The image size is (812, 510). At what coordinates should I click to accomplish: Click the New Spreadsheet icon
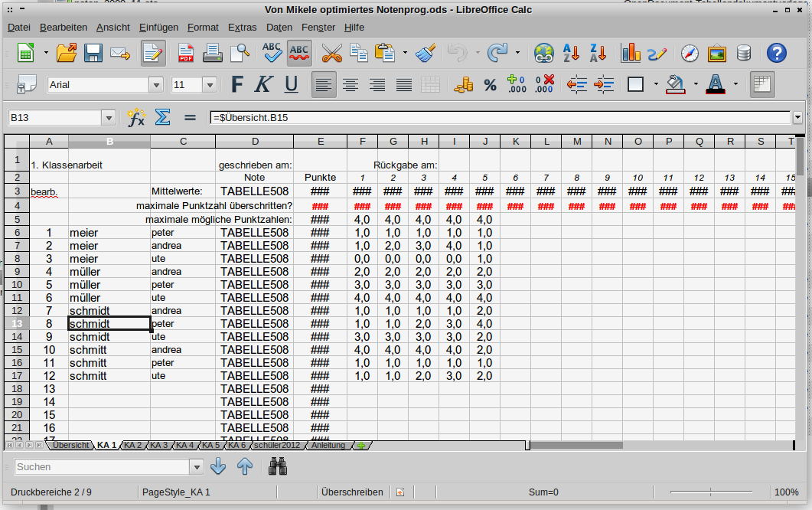tap(26, 53)
